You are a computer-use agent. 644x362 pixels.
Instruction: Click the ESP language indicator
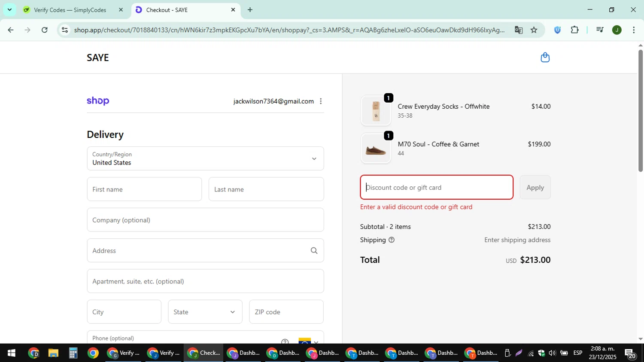click(578, 353)
